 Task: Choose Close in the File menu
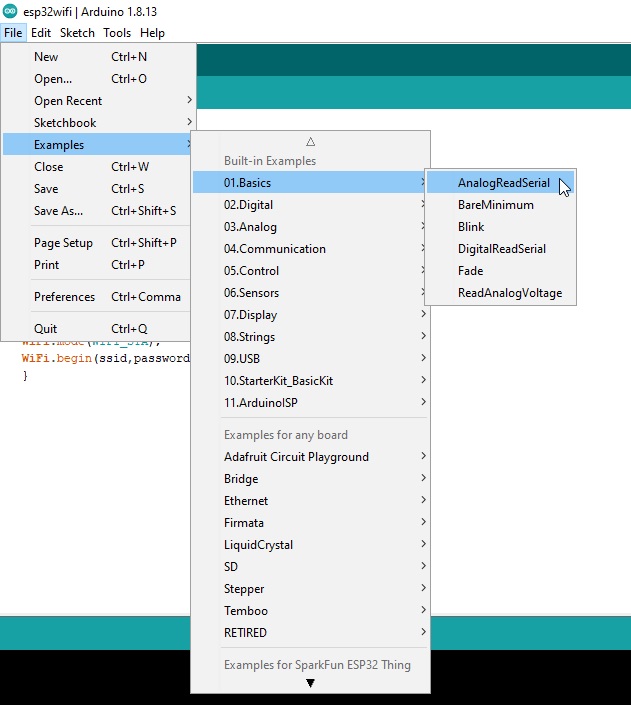pos(97,167)
